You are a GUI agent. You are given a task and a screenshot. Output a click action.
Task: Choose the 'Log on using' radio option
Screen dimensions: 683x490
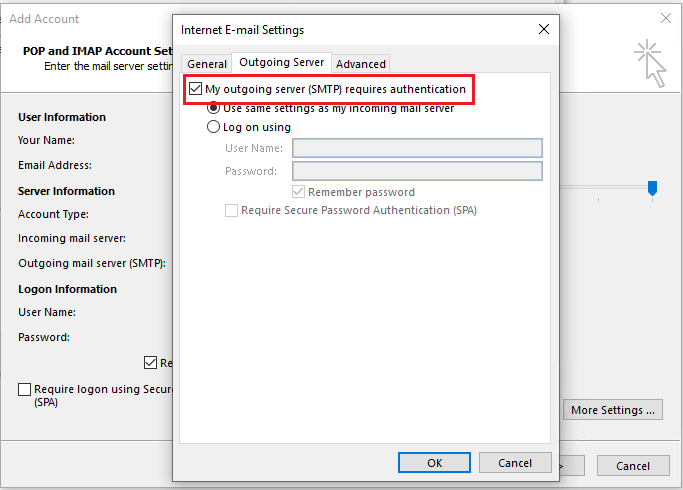pos(213,127)
